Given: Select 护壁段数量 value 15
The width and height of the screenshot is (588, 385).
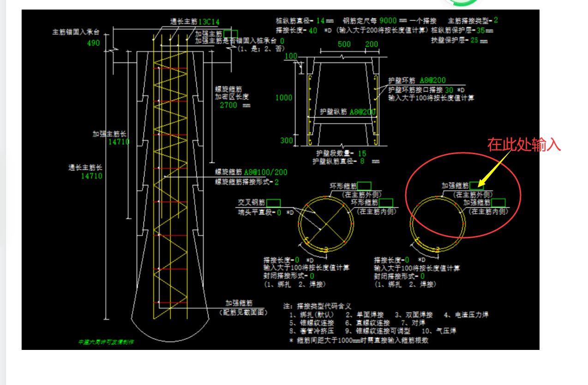Looking at the screenshot, I should pos(362,153).
